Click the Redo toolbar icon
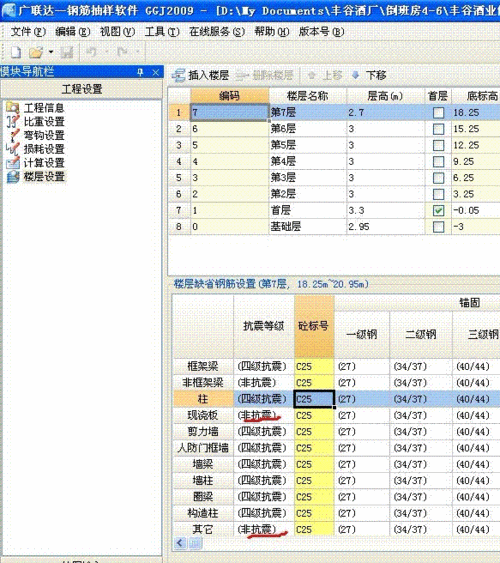 pyautogui.click(x=122, y=52)
